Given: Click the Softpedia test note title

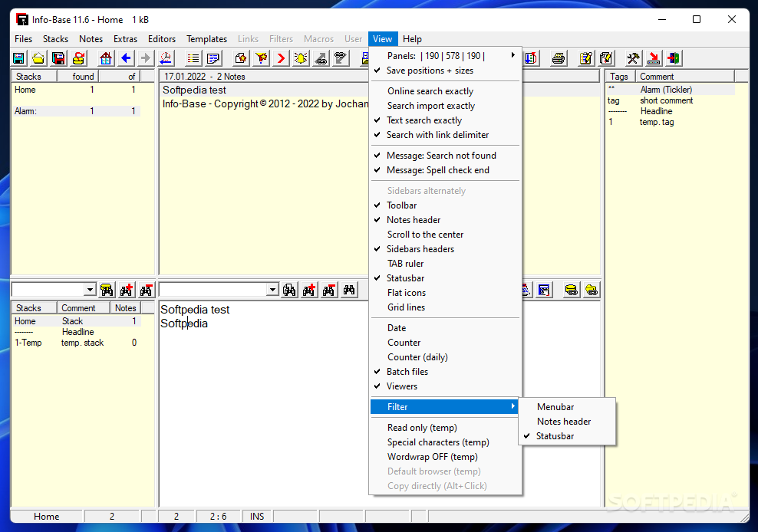Looking at the screenshot, I should tap(194, 90).
